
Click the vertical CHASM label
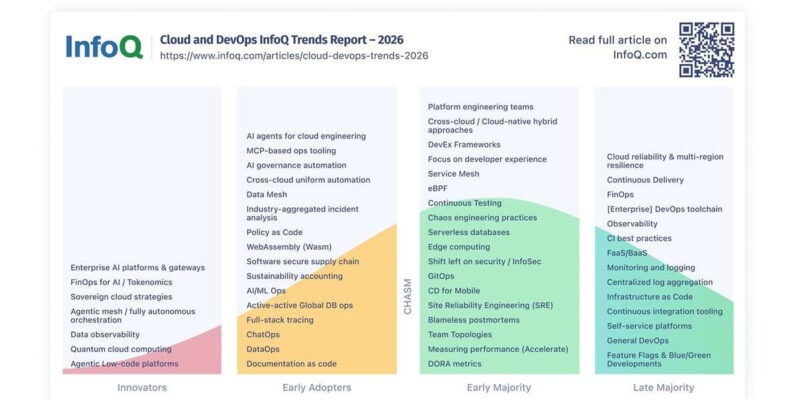pos(408,296)
